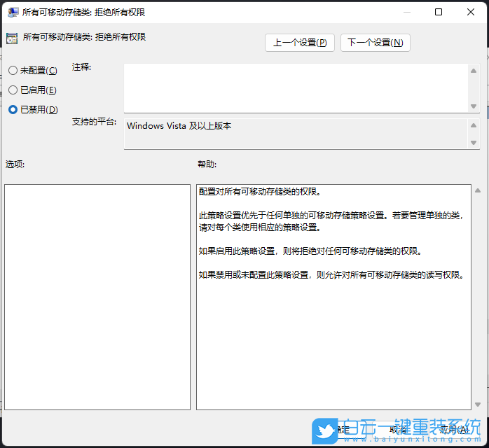This screenshot has height=448, width=489.
Task: Click the 应用(A) apply button
Action: point(454,430)
